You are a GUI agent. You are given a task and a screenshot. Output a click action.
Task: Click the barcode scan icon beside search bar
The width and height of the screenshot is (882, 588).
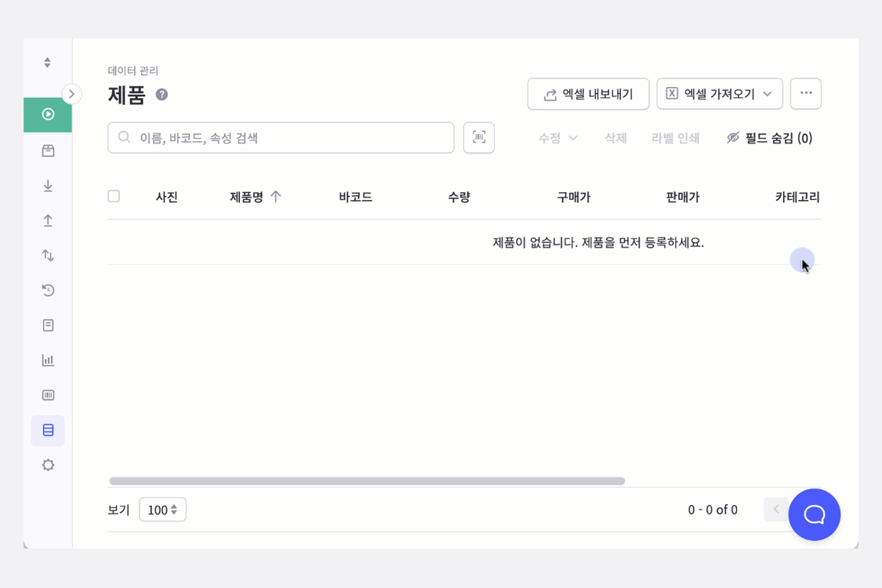478,137
